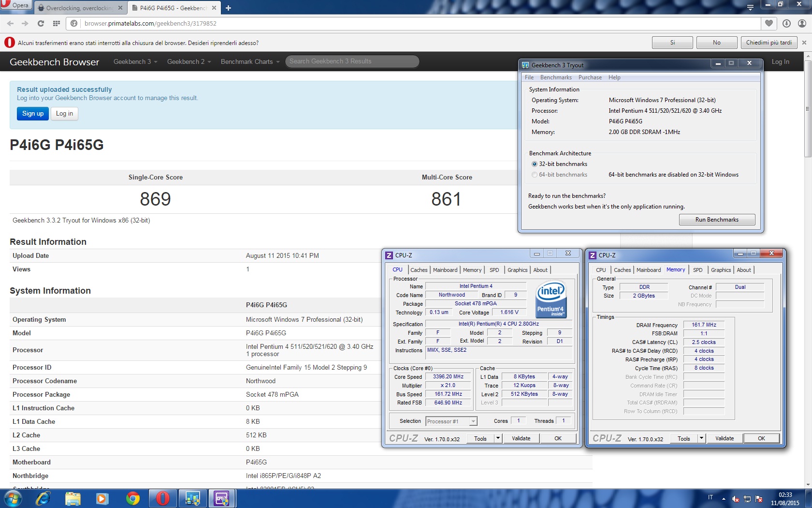Viewport: 812px width, 508px height.
Task: Click the page vertical scrollbar thumb
Action: click(x=808, y=109)
